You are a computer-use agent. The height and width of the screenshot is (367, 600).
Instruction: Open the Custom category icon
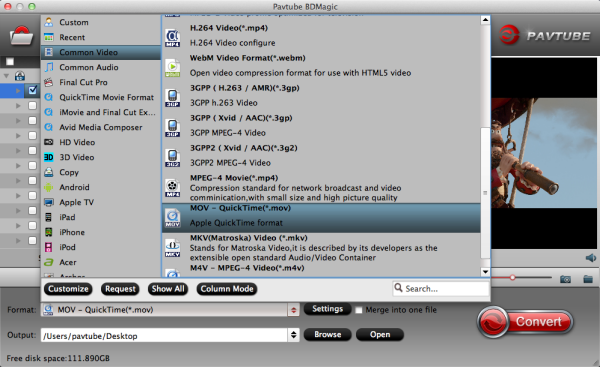coord(49,22)
